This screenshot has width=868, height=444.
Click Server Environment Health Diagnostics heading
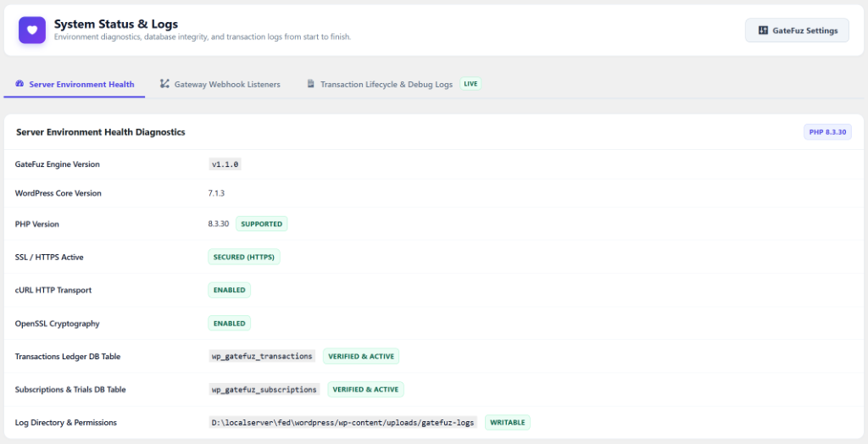pyautogui.click(x=101, y=132)
